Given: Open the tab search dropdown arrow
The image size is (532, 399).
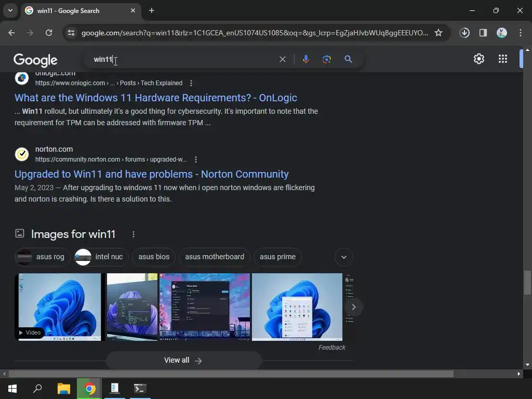Looking at the screenshot, I should coord(10,10).
